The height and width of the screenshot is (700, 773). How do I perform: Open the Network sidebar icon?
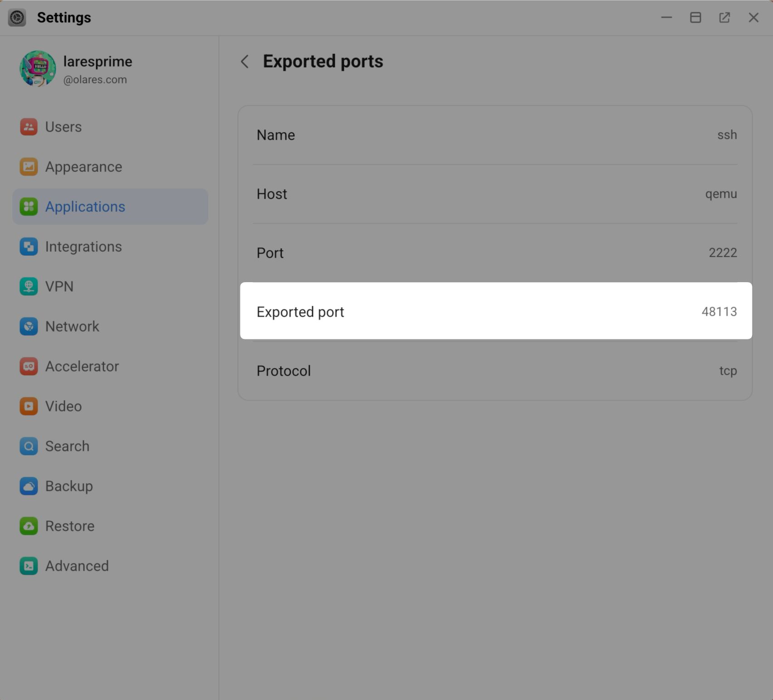pos(29,327)
